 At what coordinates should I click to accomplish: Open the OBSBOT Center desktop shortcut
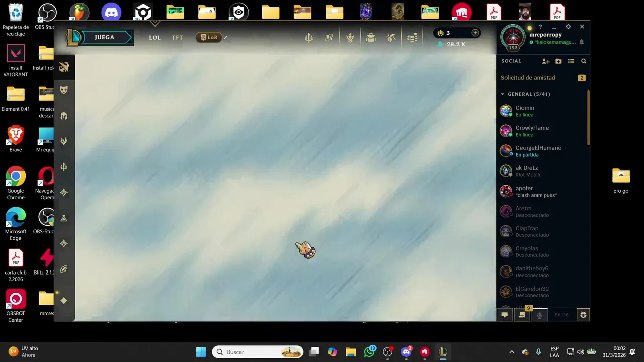point(16,306)
